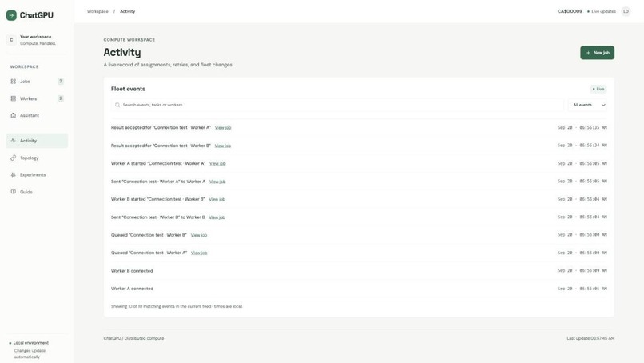Open the Experiments gear icon
This screenshot has height=363, width=644.
tap(13, 175)
